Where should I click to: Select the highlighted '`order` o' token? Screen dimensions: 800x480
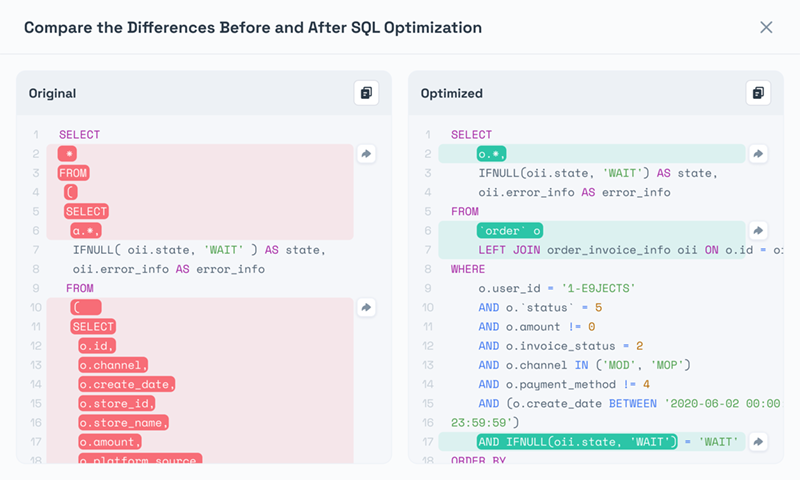(510, 230)
